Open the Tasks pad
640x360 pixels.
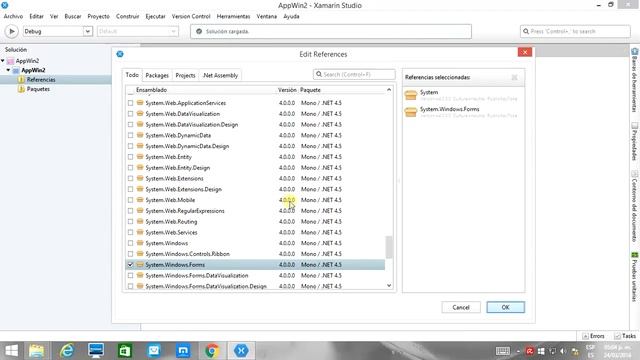(625, 336)
